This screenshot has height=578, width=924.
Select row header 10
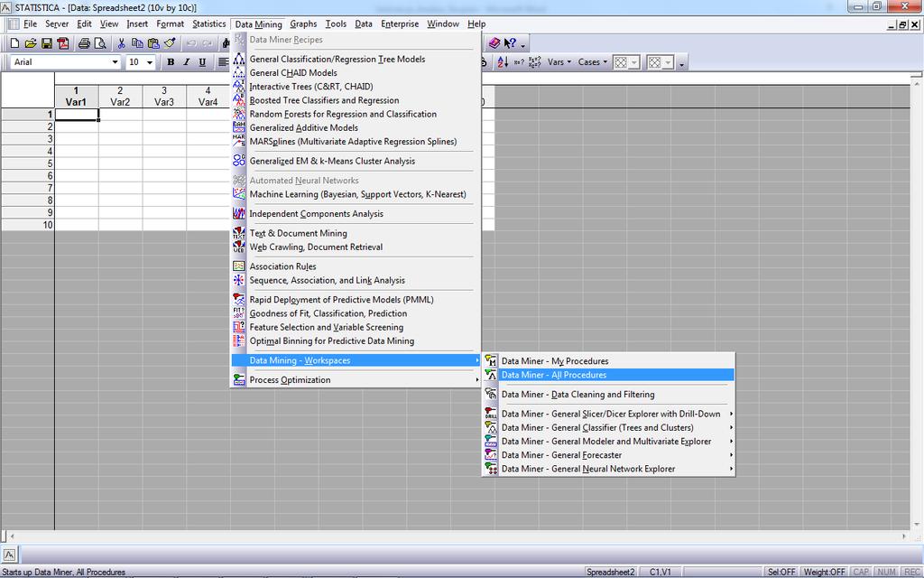point(28,225)
